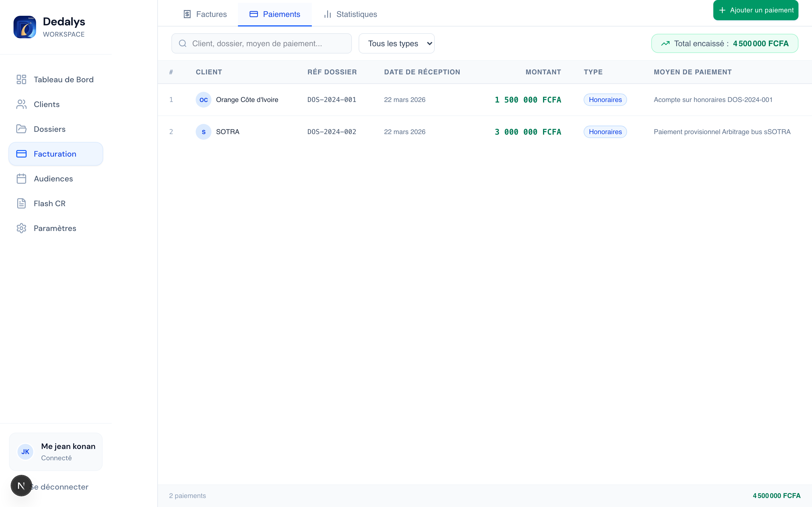The height and width of the screenshot is (507, 812).
Task: Open the Statistiques tab
Action: 350,14
